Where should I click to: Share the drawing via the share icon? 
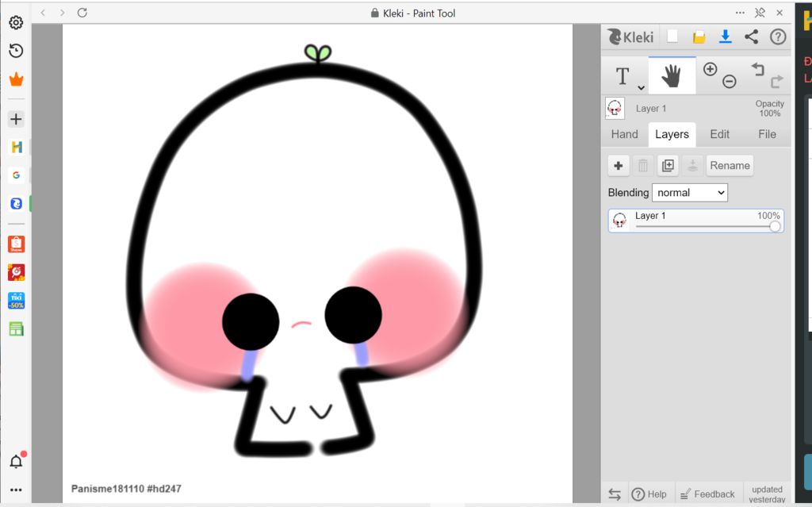(752, 36)
